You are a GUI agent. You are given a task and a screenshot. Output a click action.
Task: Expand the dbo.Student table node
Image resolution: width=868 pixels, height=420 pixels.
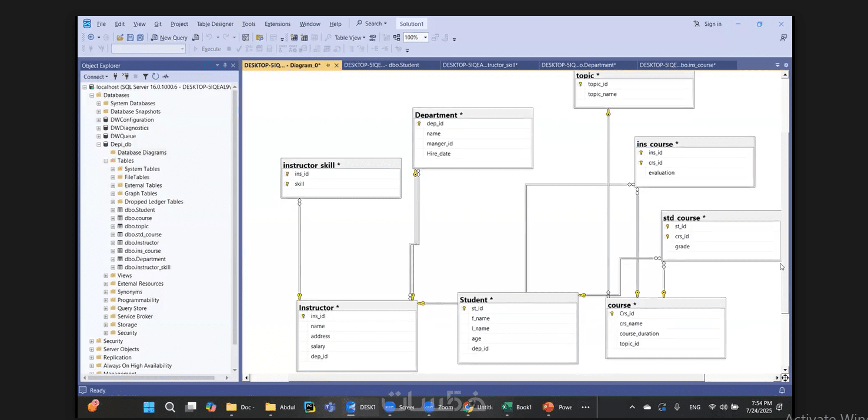pos(113,210)
